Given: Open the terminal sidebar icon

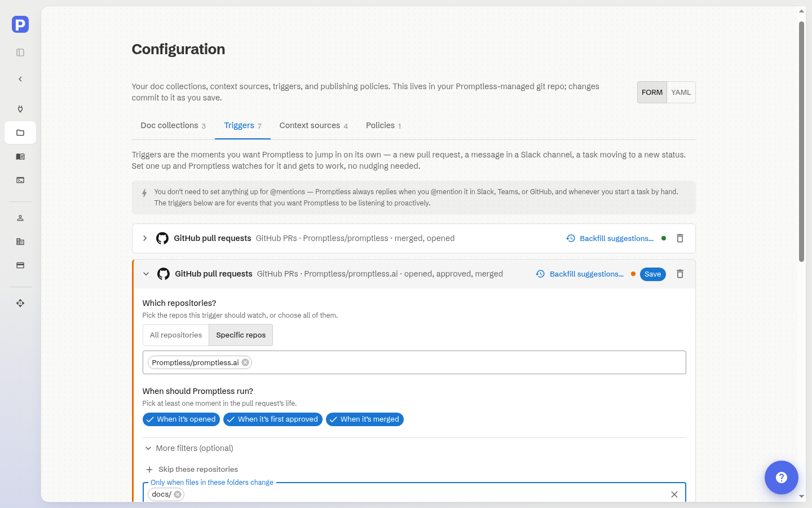Looking at the screenshot, I should pyautogui.click(x=20, y=180).
